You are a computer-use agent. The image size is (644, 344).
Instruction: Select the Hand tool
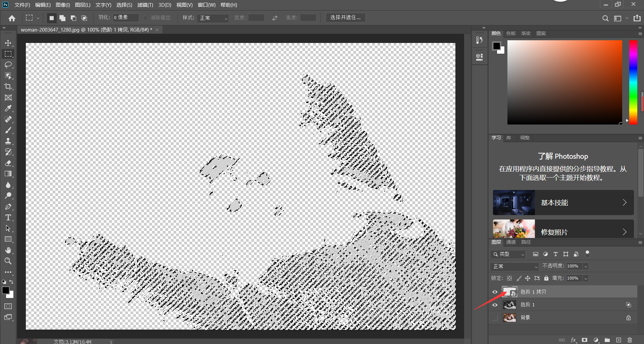tap(8, 250)
